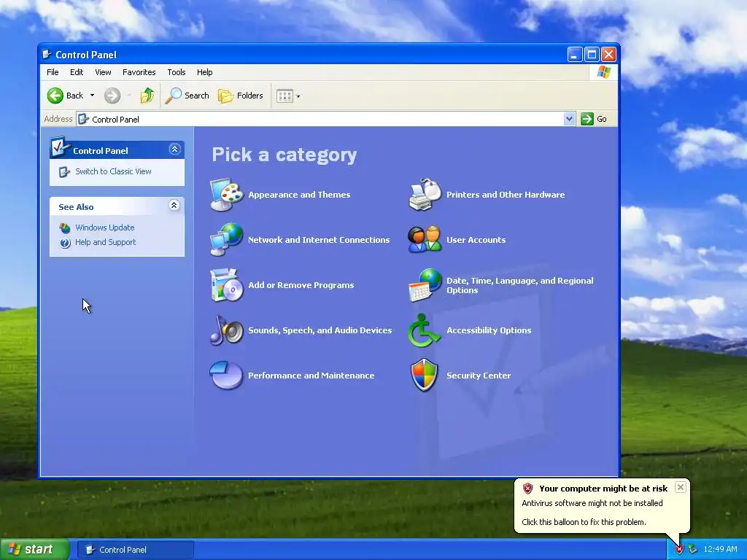This screenshot has height=560, width=747.
Task: Click the Windows flag logo in menu bar
Action: 603,72
